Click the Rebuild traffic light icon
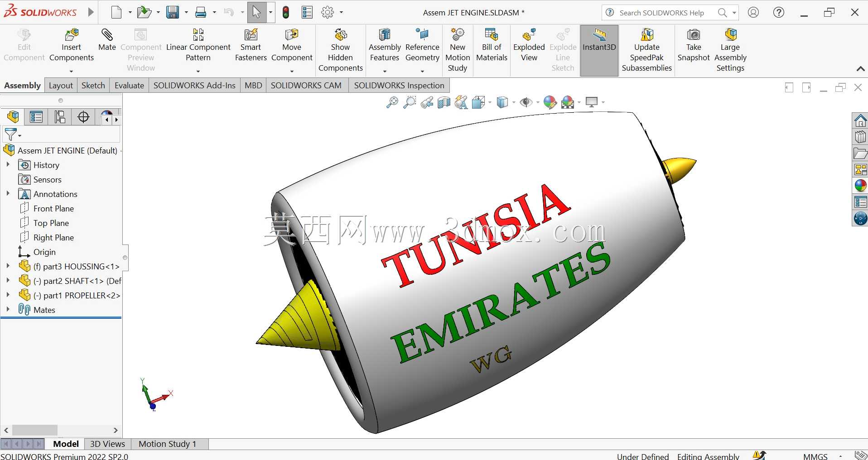This screenshot has height=460, width=868. pos(286,12)
